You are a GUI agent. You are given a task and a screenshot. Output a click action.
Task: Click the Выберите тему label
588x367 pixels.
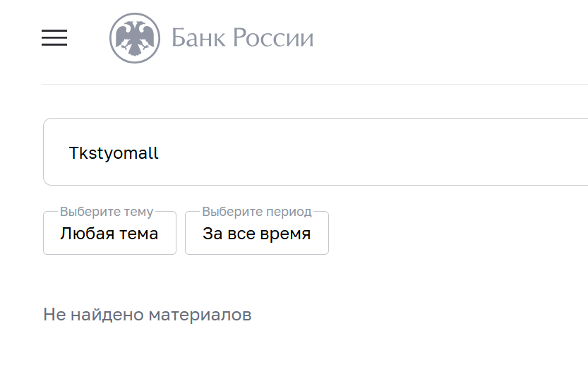(x=107, y=212)
